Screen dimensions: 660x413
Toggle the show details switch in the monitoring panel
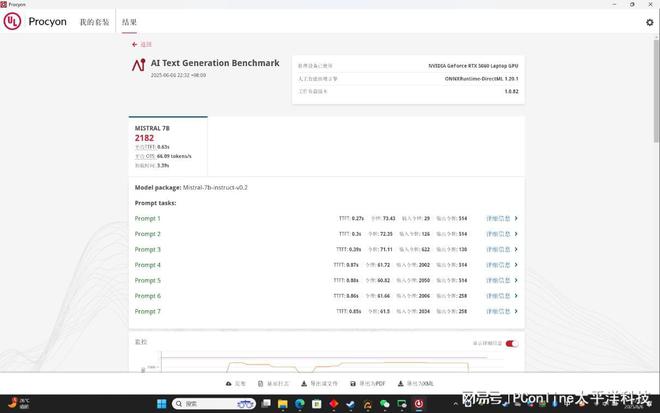pyautogui.click(x=512, y=344)
